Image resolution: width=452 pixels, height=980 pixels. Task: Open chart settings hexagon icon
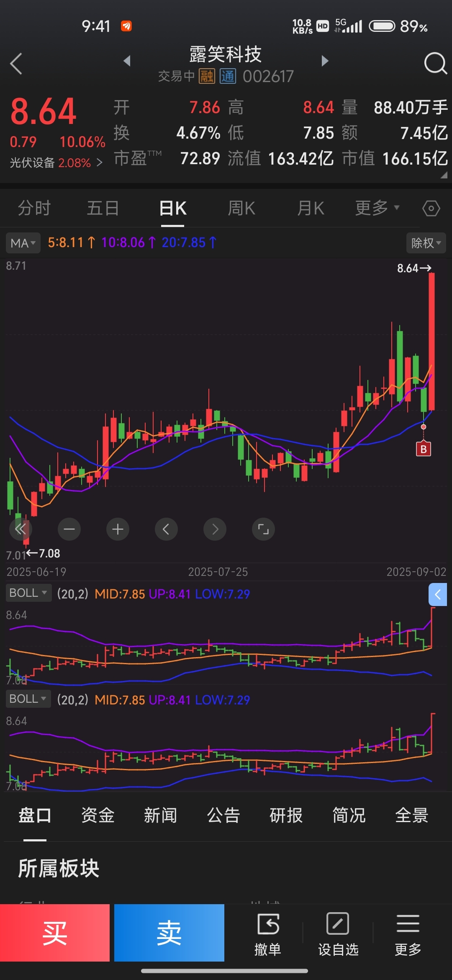coord(431,208)
